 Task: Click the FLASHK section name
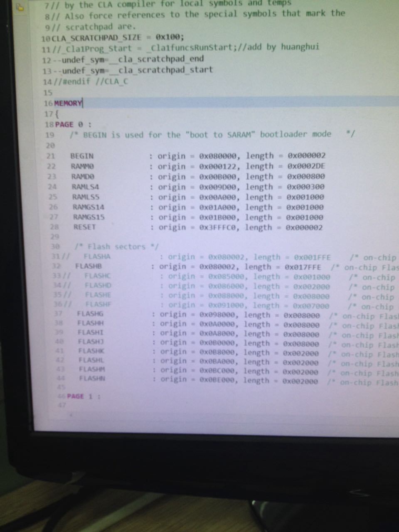click(91, 351)
